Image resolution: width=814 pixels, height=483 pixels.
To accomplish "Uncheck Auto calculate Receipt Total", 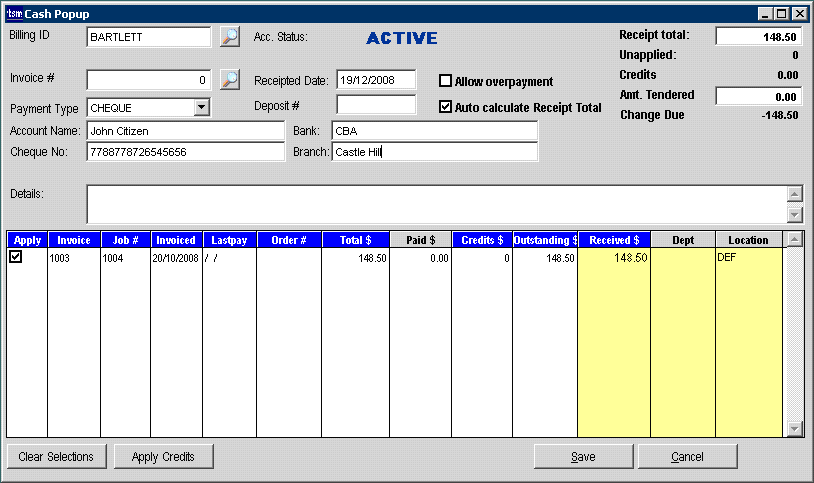I will (x=446, y=107).
